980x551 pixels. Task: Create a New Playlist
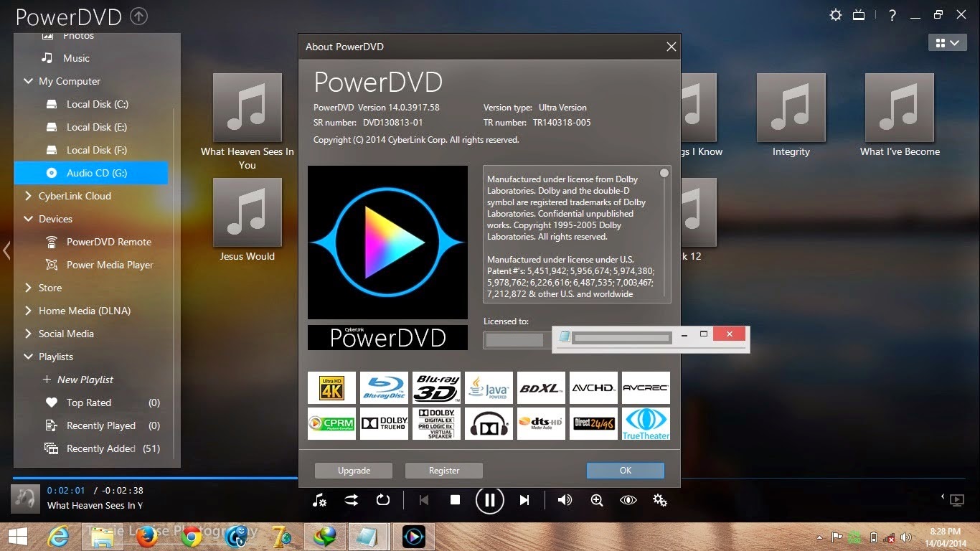click(x=77, y=380)
